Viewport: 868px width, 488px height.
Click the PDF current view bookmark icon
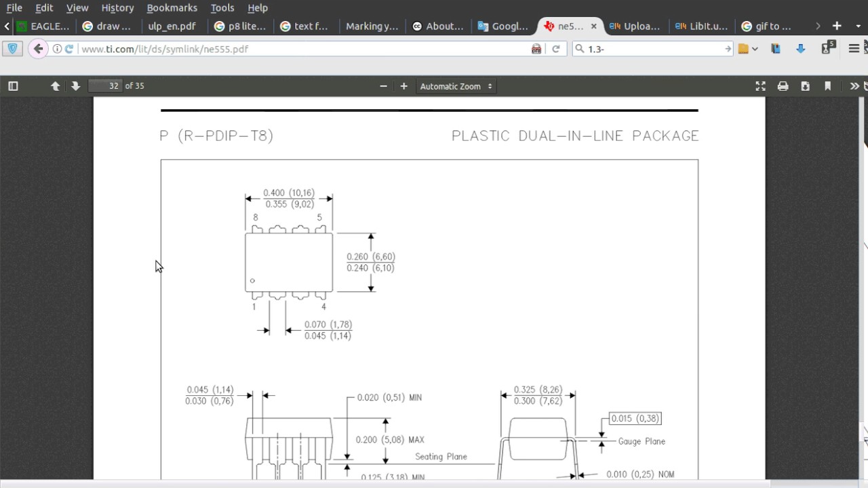tap(827, 86)
